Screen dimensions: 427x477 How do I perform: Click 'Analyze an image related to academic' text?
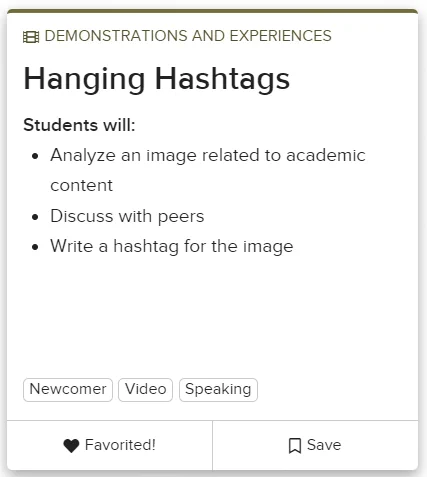click(208, 156)
